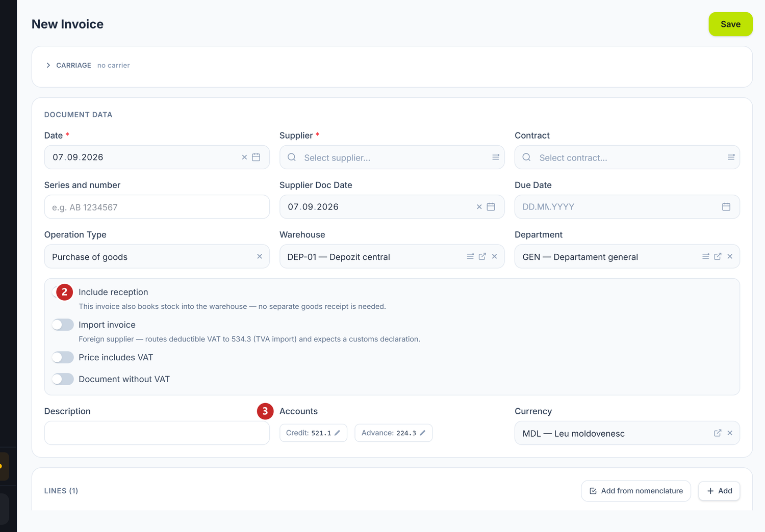Clear the Warehouse selection
The width and height of the screenshot is (765, 532).
click(494, 256)
